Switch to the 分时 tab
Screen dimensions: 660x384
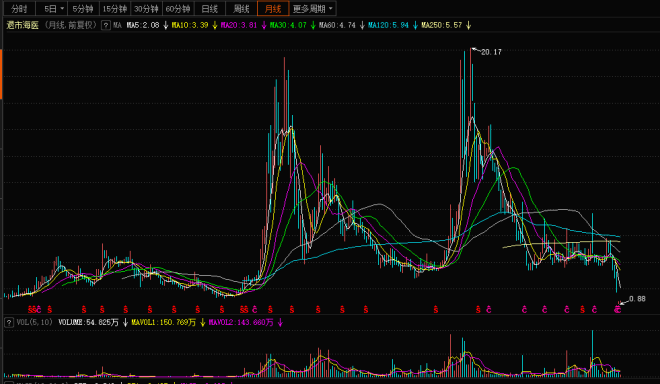tap(19, 8)
